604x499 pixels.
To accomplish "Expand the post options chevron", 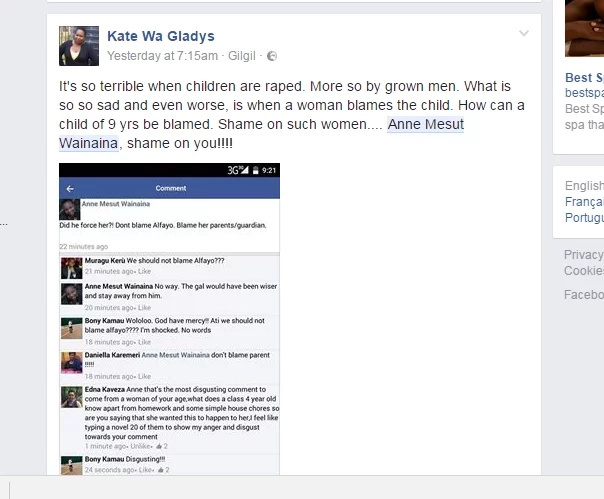I will click(524, 33).
